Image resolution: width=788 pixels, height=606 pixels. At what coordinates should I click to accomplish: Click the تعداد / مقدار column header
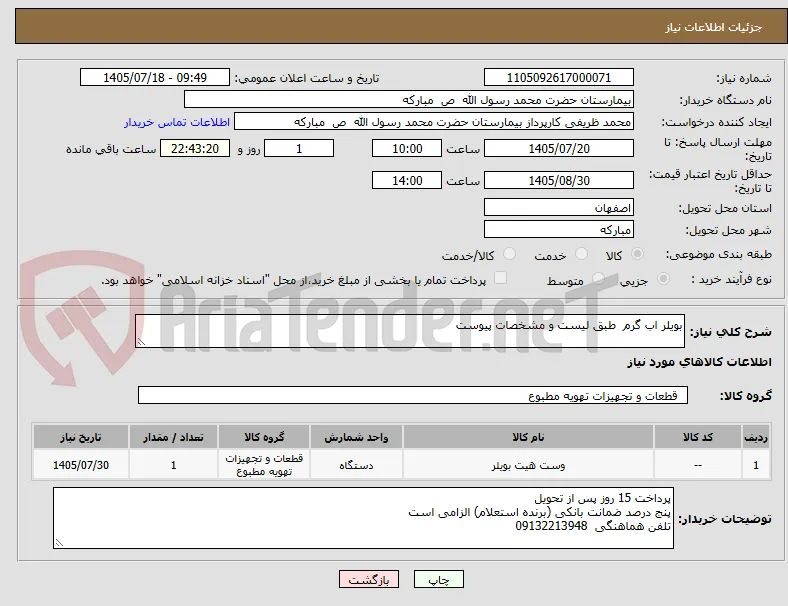click(173, 437)
